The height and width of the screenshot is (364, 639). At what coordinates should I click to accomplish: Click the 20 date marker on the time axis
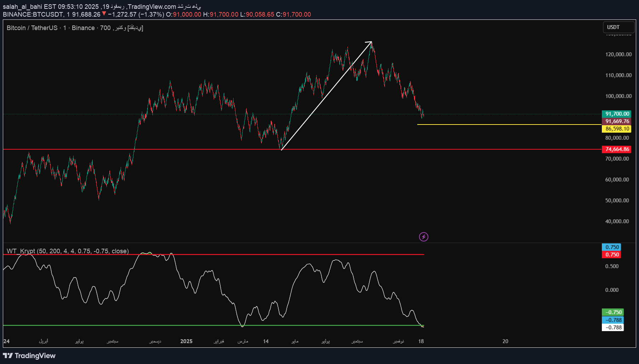[x=505, y=341]
